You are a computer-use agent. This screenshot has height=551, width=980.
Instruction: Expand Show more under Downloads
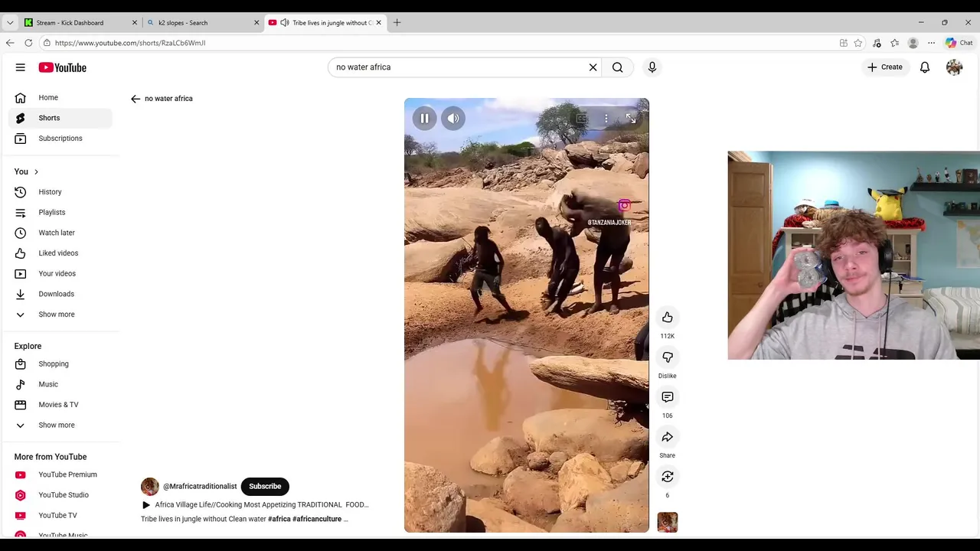point(60,315)
